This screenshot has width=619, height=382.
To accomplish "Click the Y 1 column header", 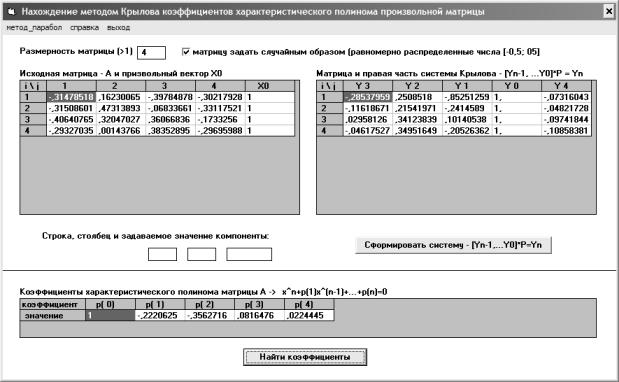I will (x=467, y=86).
